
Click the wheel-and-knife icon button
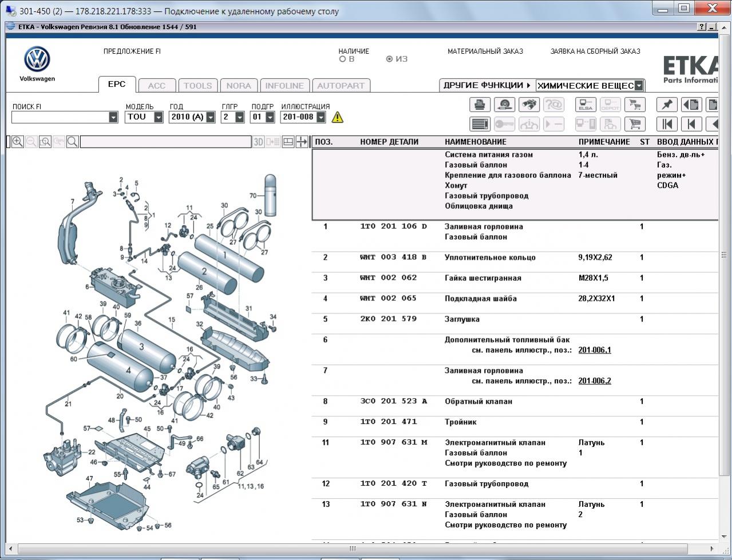coord(504,105)
